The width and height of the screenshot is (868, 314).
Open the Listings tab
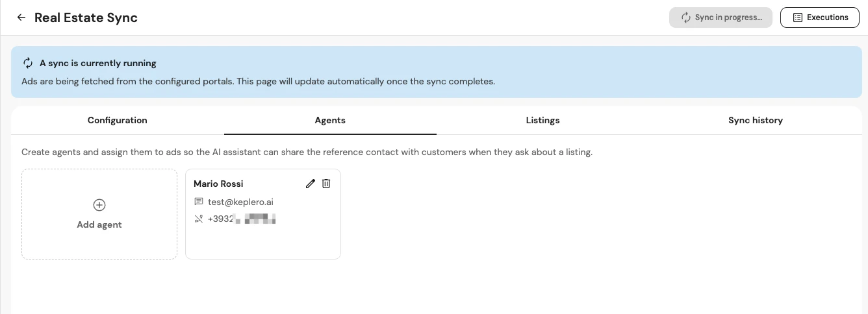coord(542,120)
